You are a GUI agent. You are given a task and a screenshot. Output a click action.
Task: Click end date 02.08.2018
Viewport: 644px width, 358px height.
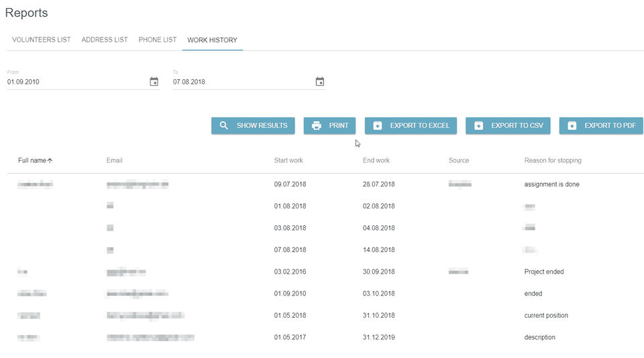click(378, 206)
